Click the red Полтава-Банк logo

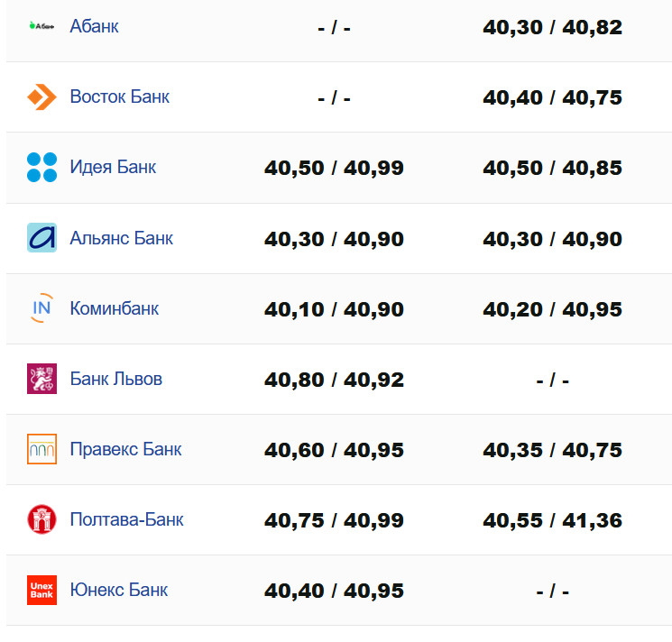pos(41,519)
